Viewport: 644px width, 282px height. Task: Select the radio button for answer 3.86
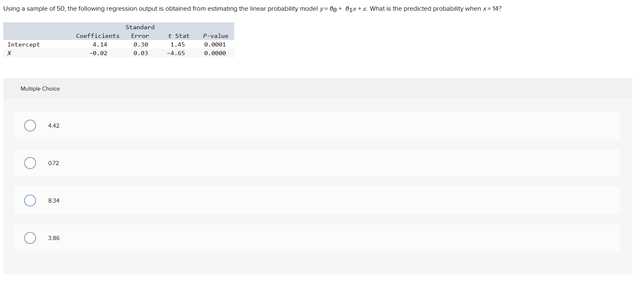pyautogui.click(x=30, y=238)
